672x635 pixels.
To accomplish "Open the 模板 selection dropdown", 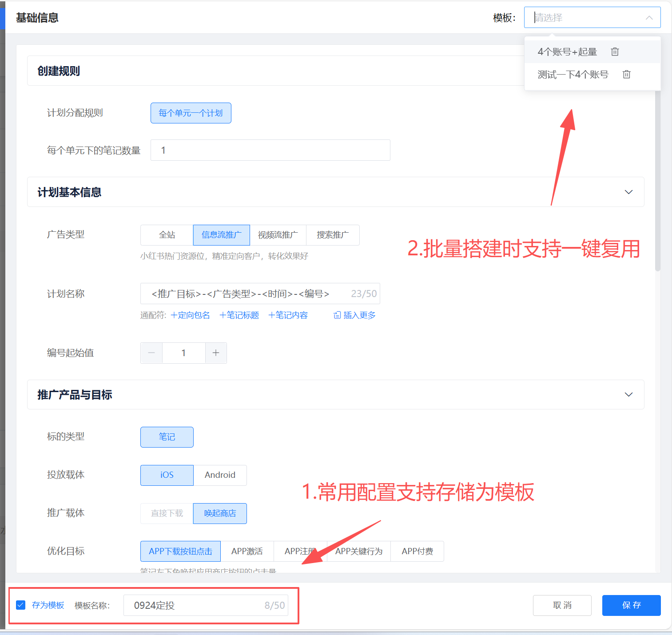I will click(x=592, y=18).
